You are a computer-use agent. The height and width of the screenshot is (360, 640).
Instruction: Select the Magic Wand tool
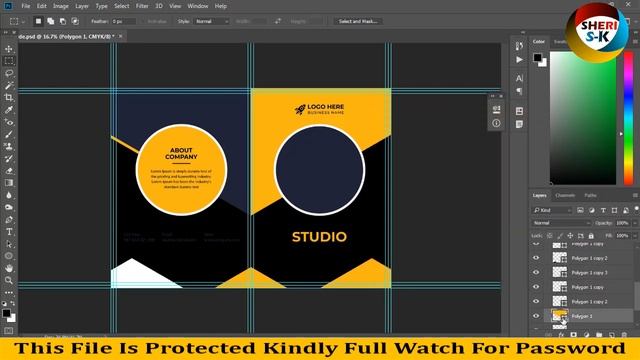[x=9, y=85]
